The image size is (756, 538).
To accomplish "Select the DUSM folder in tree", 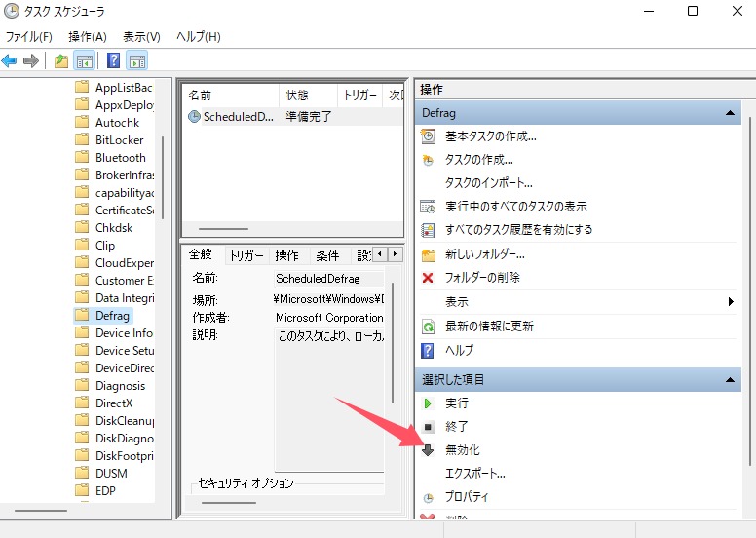I will click(x=111, y=474).
